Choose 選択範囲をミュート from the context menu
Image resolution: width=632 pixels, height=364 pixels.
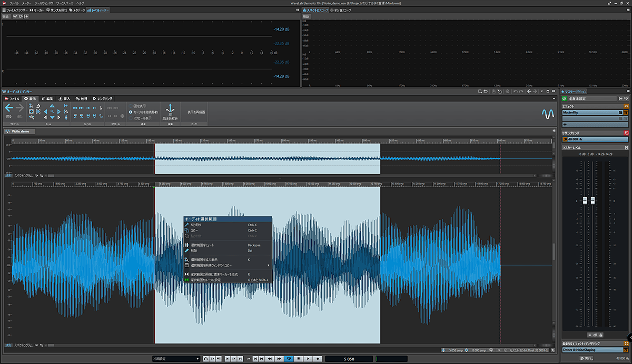coord(227,245)
